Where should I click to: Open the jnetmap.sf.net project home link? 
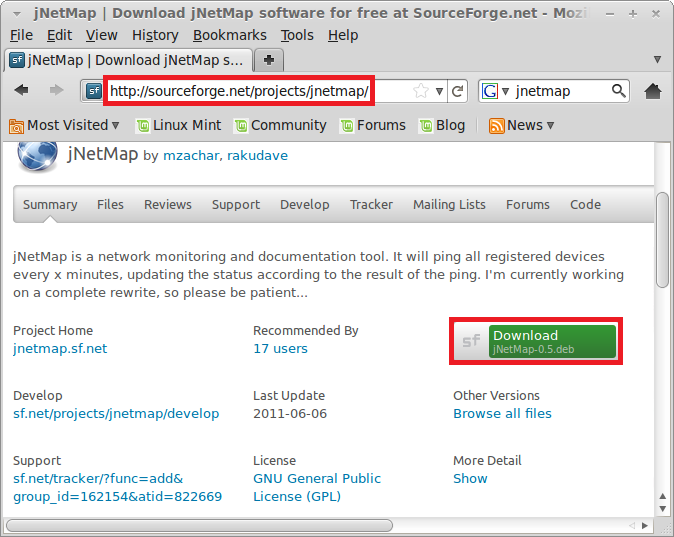tap(60, 348)
